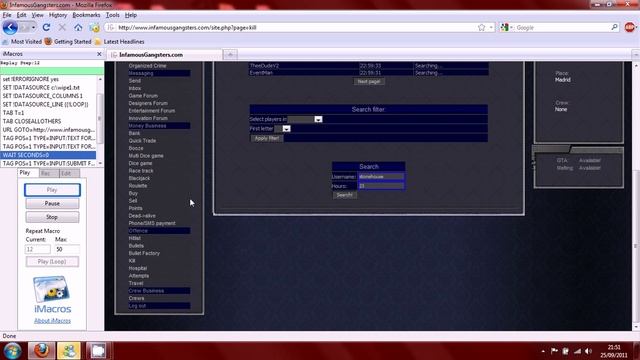The height and width of the screenshot is (360, 640).
Task: Click the Firefox taskbar icon
Action: [41, 351]
